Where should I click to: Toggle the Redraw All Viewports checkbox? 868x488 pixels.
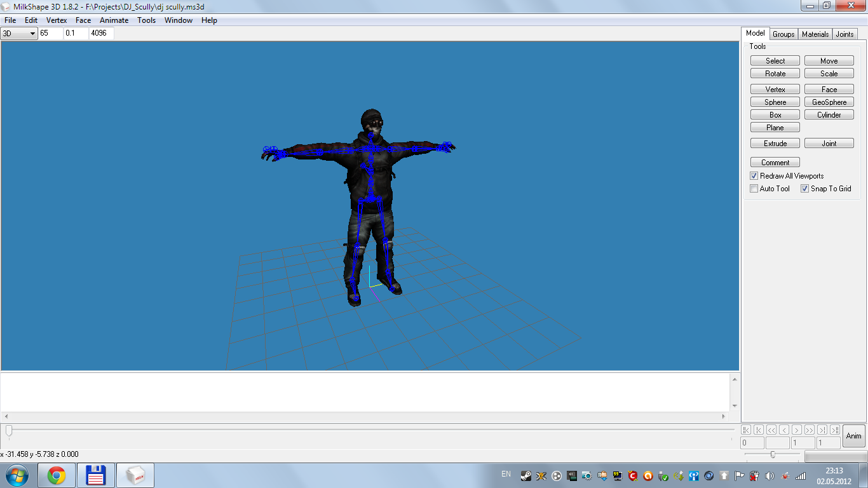tap(754, 176)
